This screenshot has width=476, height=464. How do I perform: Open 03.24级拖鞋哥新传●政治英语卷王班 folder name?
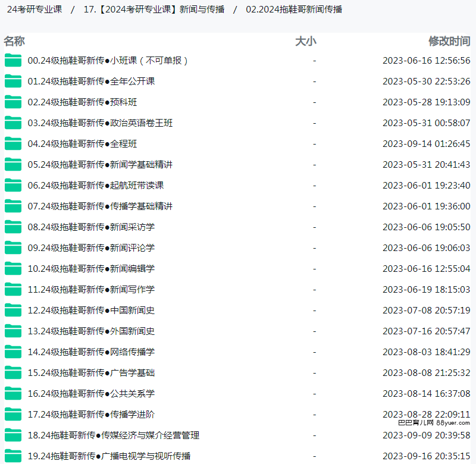coord(100,123)
